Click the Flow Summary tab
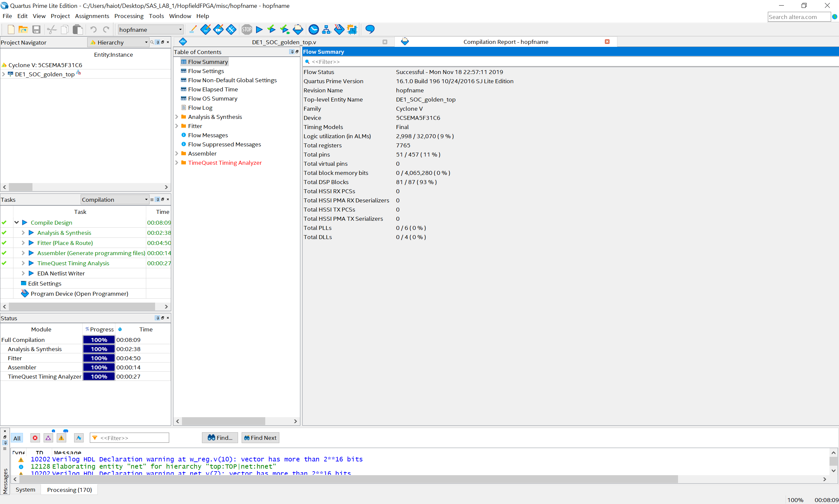 pyautogui.click(x=324, y=51)
